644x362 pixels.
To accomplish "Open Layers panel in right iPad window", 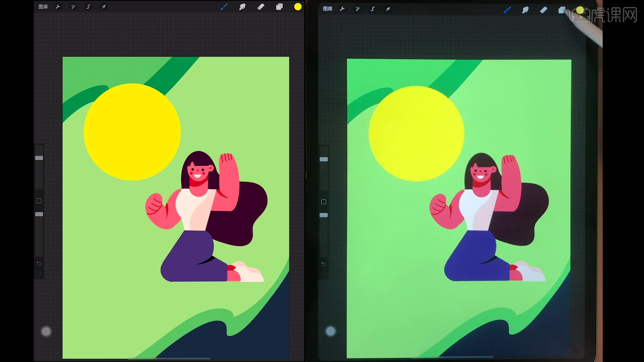I will pyautogui.click(x=562, y=10).
